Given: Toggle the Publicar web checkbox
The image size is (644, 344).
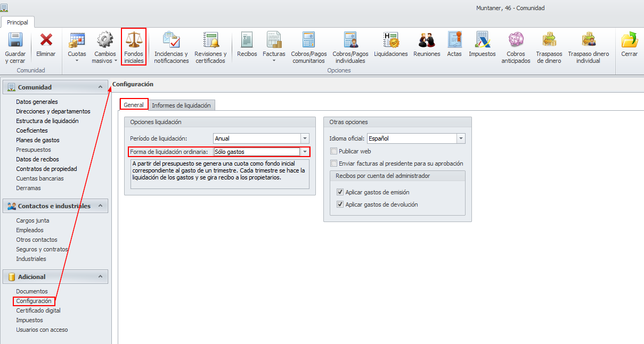Looking at the screenshot, I should point(334,151).
